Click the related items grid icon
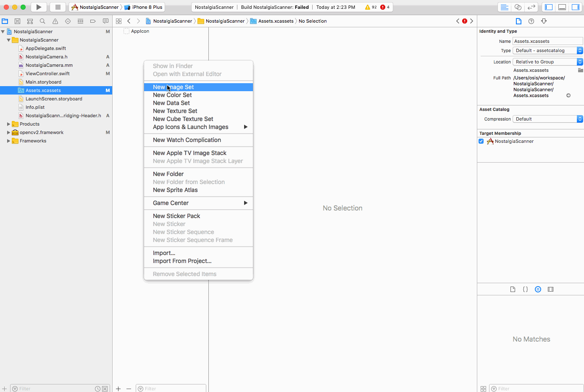The image size is (584, 392). click(118, 21)
